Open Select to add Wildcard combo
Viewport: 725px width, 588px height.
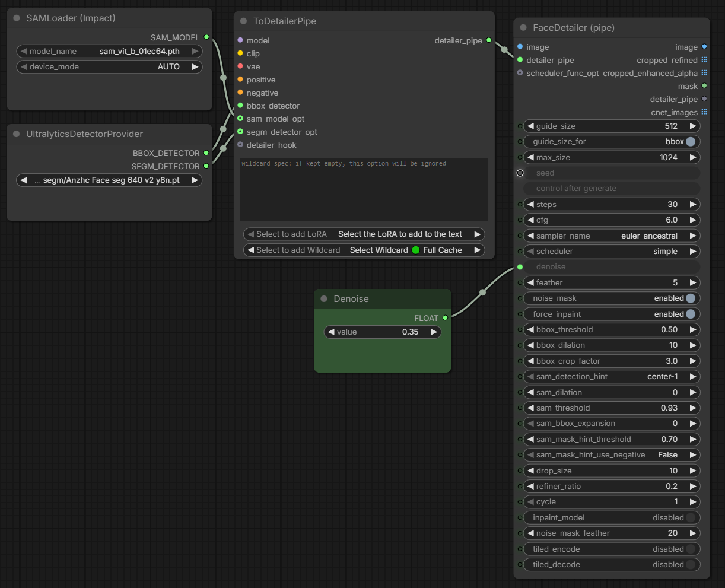pos(364,250)
